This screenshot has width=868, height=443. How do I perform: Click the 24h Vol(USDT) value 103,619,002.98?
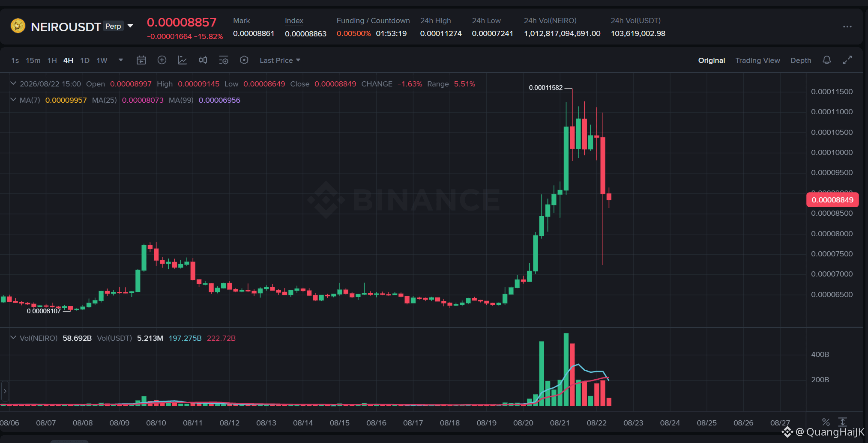click(x=638, y=33)
